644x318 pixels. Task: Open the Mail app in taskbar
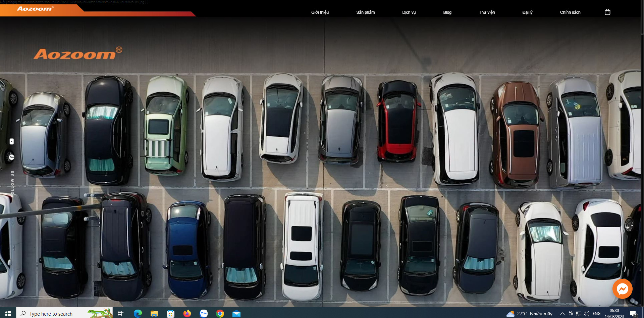tap(236, 313)
